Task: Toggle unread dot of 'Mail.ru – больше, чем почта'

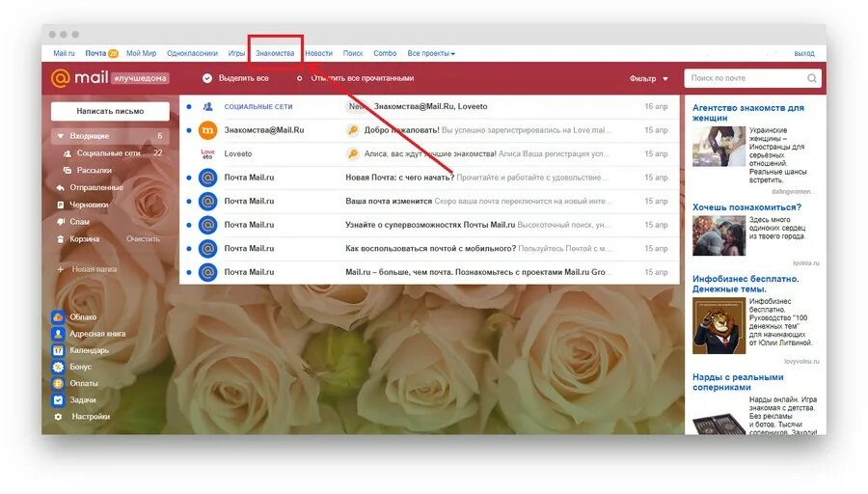Action: (x=189, y=272)
